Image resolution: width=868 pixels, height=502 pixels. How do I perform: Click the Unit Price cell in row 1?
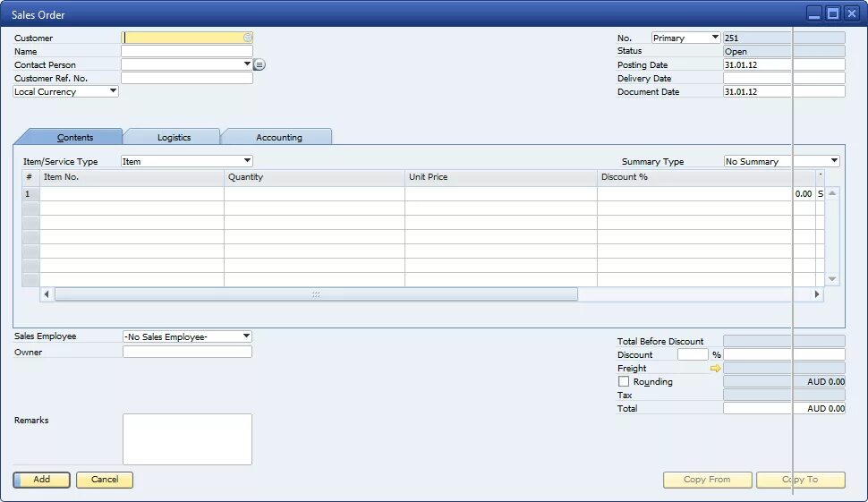pyautogui.click(x=501, y=193)
